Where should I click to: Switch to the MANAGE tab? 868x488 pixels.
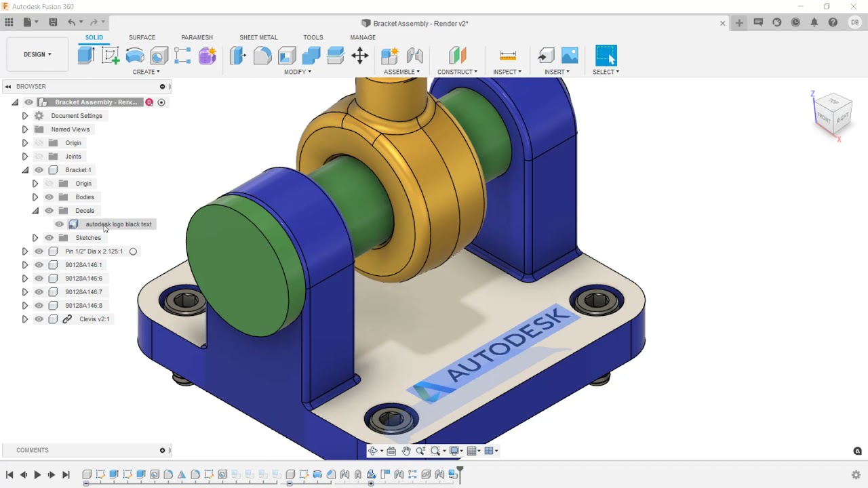pyautogui.click(x=363, y=37)
